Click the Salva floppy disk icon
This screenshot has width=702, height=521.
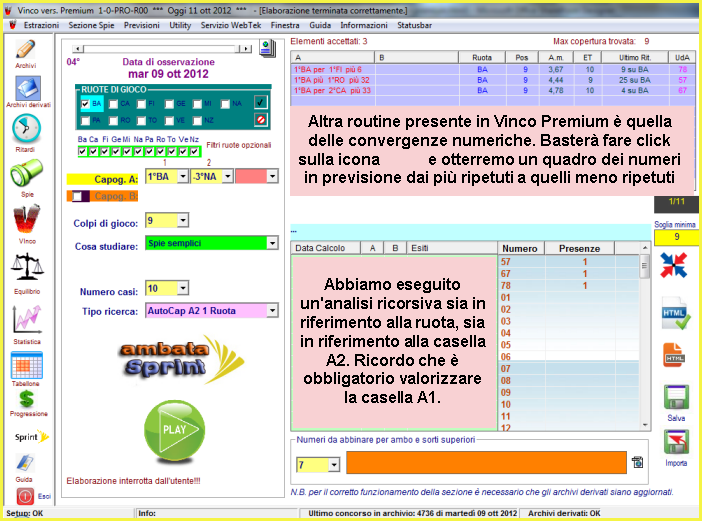[676, 397]
